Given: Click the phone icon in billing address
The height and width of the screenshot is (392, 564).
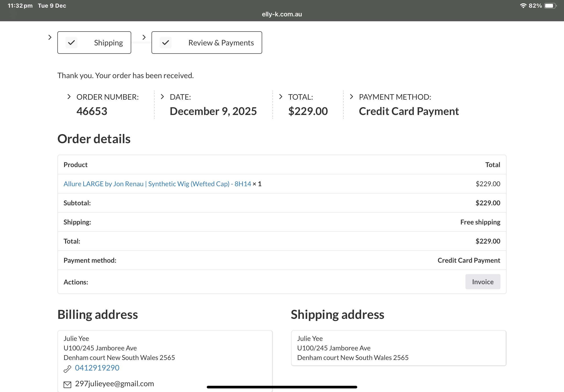Looking at the screenshot, I should (67, 369).
